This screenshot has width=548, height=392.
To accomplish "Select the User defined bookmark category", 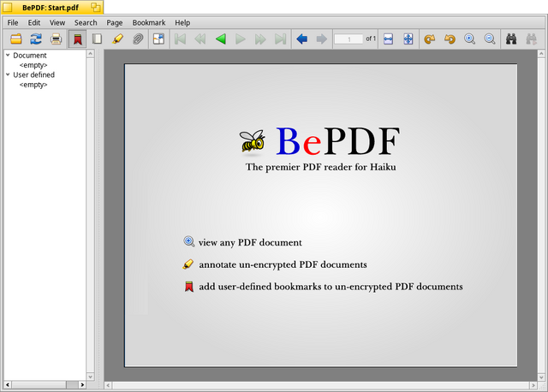I will pyautogui.click(x=34, y=74).
